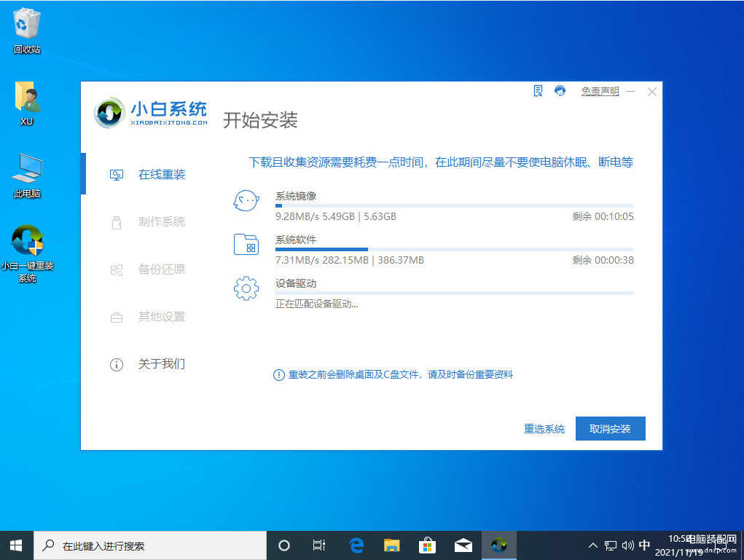Open Cortana circle icon on taskbar

pos(283,545)
